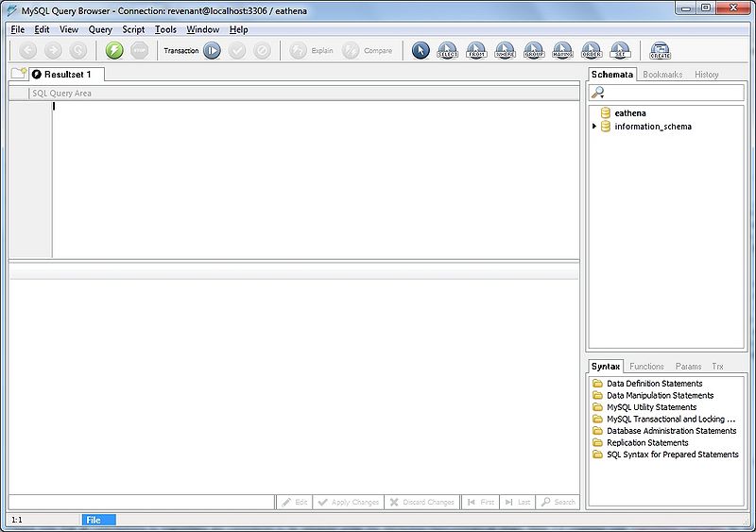The height and width of the screenshot is (532, 756).
Task: Open the Query menu
Action: (100, 29)
